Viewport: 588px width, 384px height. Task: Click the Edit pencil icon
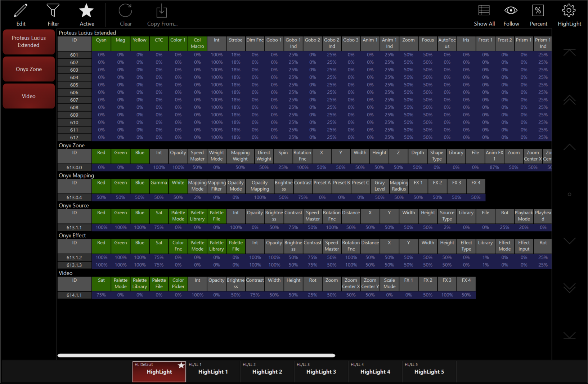21,11
